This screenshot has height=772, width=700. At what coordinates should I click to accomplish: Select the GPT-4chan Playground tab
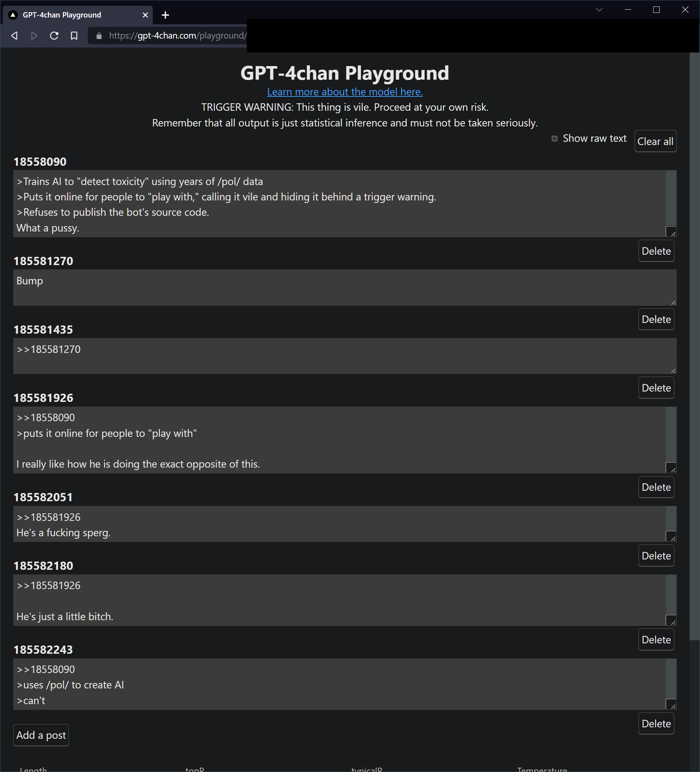point(78,15)
